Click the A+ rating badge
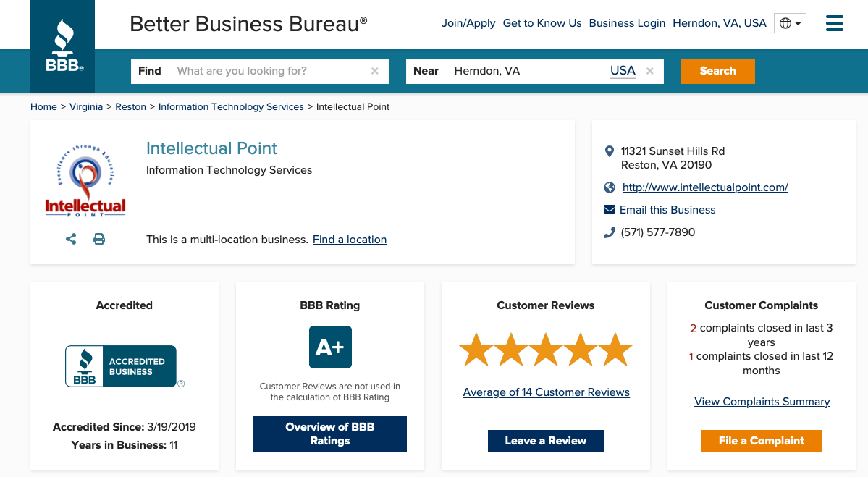The width and height of the screenshot is (868, 477). pos(331,347)
